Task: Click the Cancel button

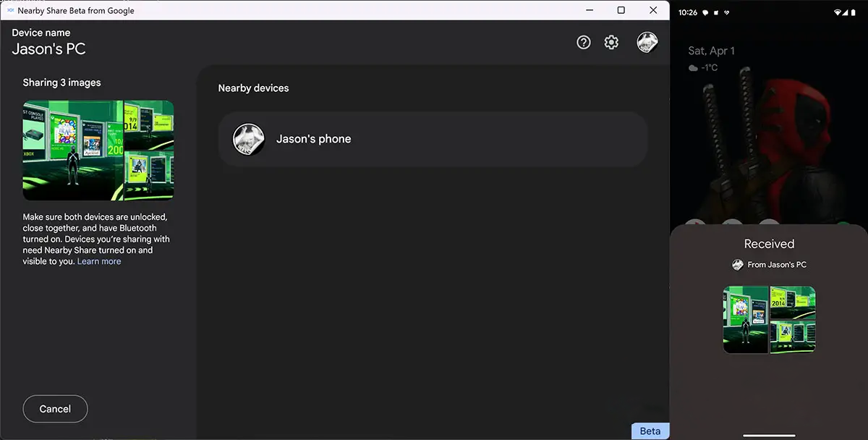Action: pyautogui.click(x=55, y=409)
